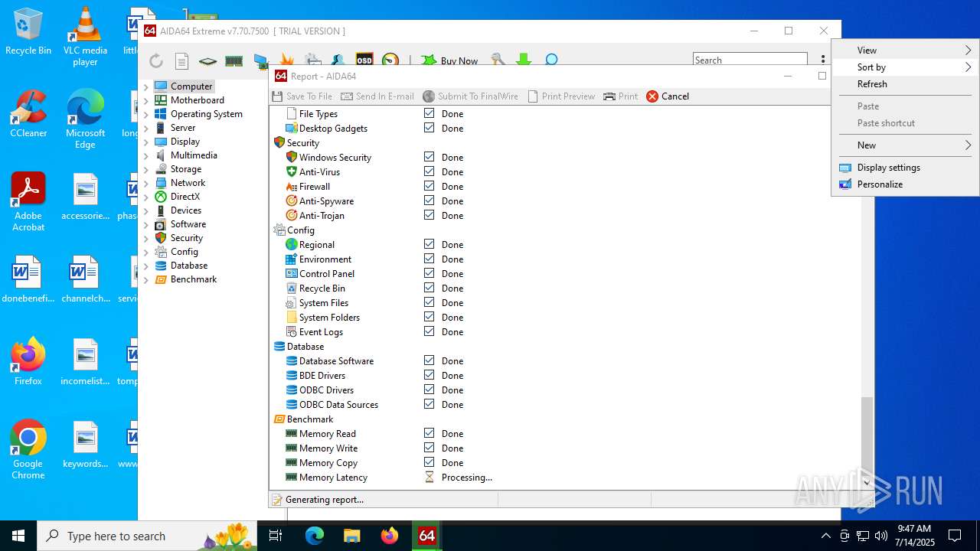Click the report window vertical scrollbar thumb

[x=867, y=435]
